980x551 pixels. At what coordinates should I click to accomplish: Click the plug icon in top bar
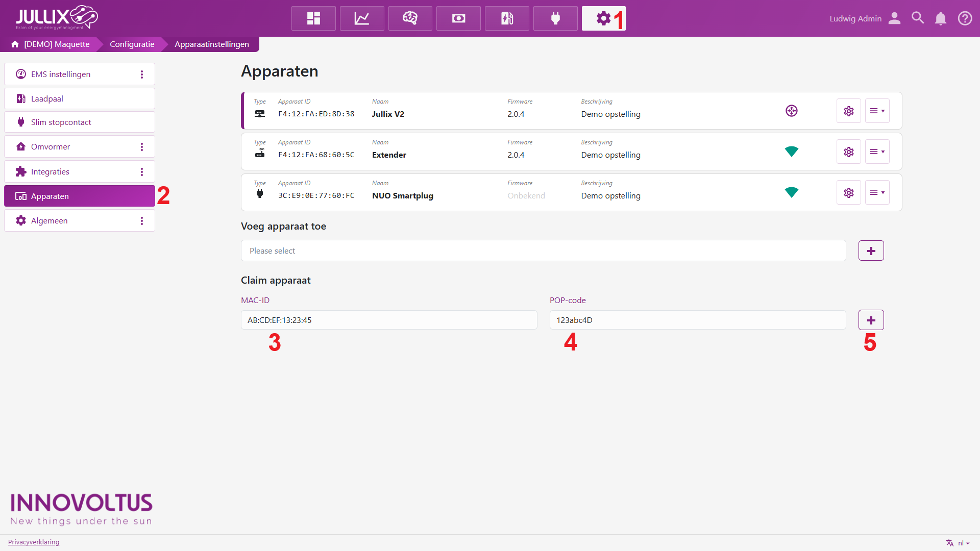(x=555, y=18)
